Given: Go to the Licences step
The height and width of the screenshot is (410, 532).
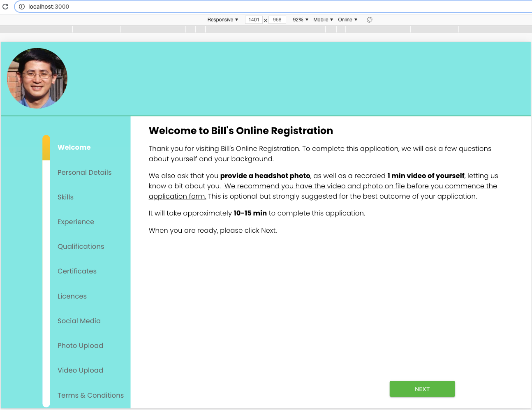Looking at the screenshot, I should (72, 296).
